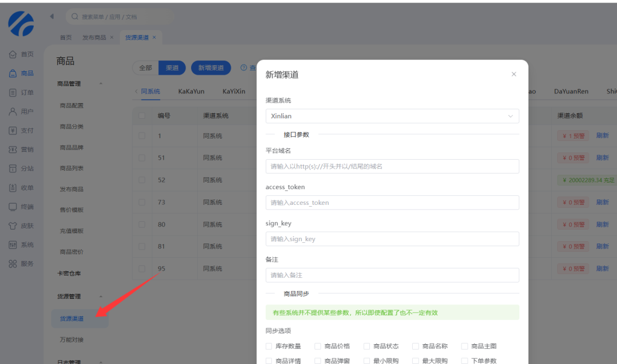This screenshot has height=364, width=617.
Task: Close the 新增渠道 dialog with X
Action: 513,74
